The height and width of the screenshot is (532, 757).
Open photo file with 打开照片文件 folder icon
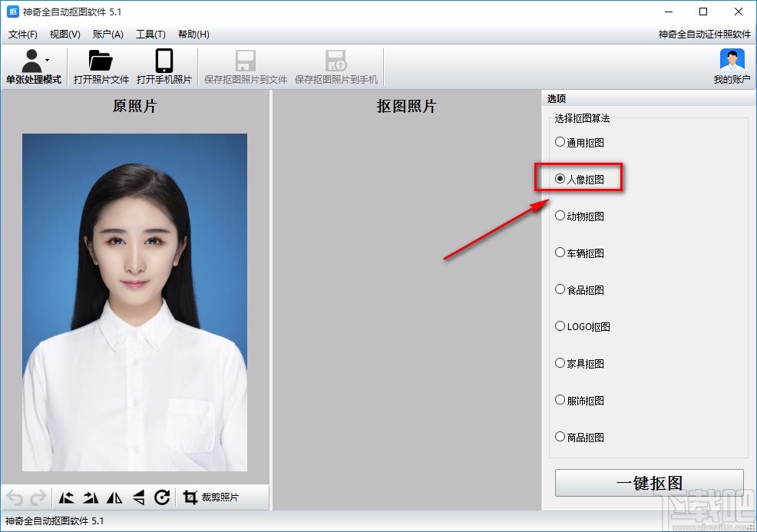point(101,61)
